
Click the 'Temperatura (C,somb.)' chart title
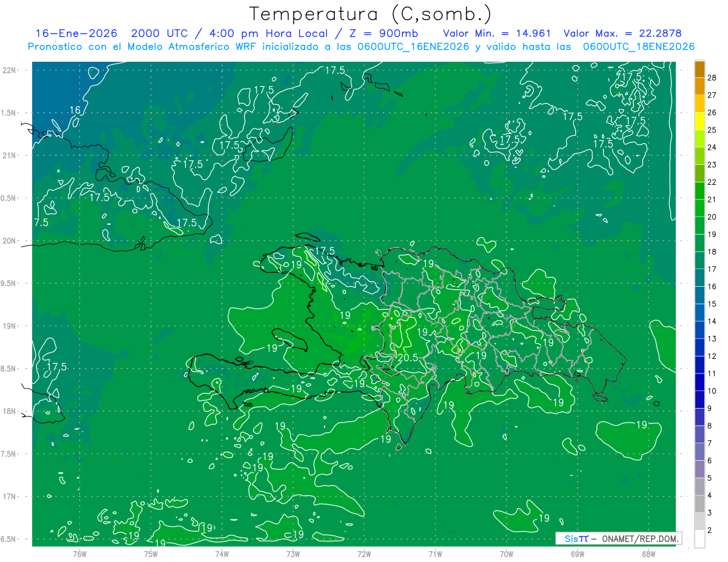tap(370, 15)
